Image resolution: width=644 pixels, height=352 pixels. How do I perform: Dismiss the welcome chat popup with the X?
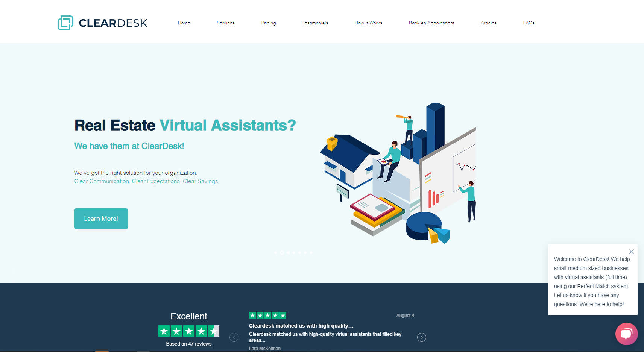point(631,252)
